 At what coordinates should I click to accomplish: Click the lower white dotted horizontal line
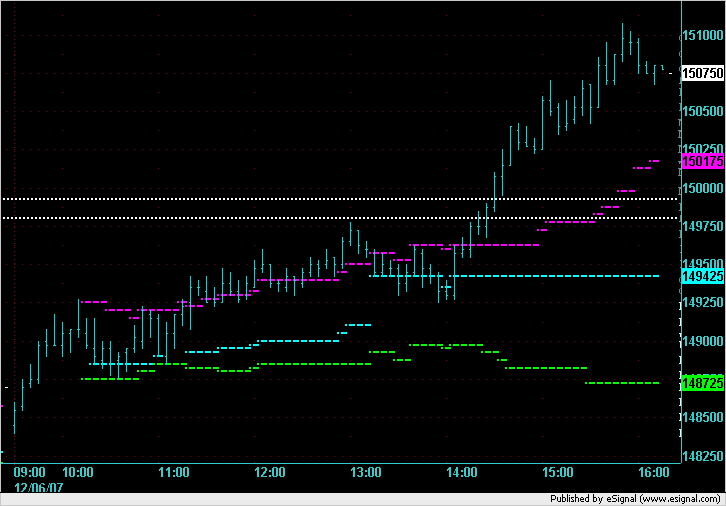(340, 218)
